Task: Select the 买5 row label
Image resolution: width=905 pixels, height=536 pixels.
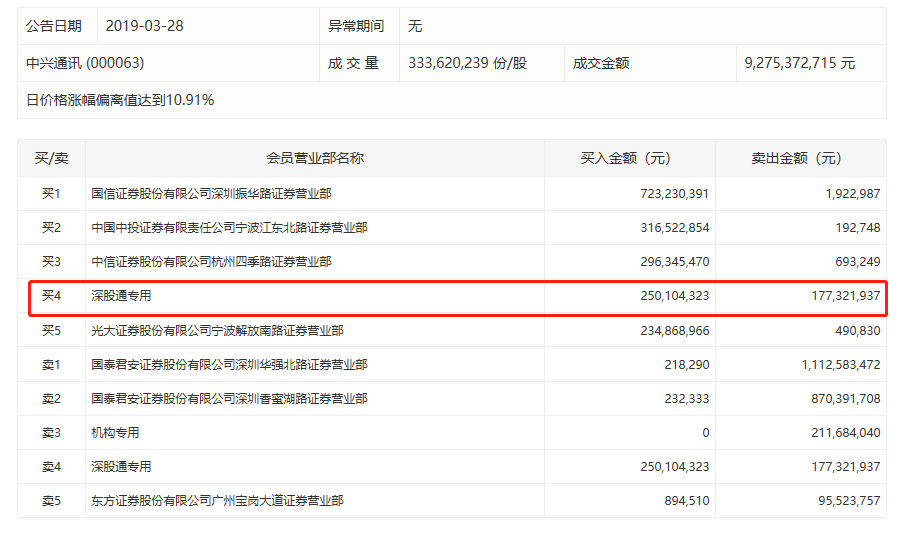Action: [x=51, y=331]
